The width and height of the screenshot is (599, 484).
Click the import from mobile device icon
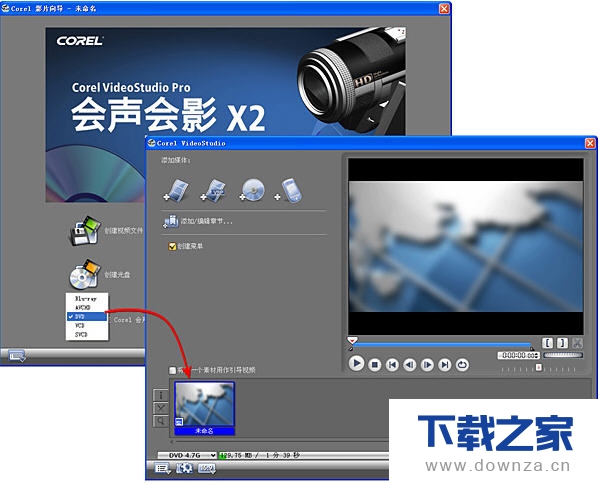[289, 190]
